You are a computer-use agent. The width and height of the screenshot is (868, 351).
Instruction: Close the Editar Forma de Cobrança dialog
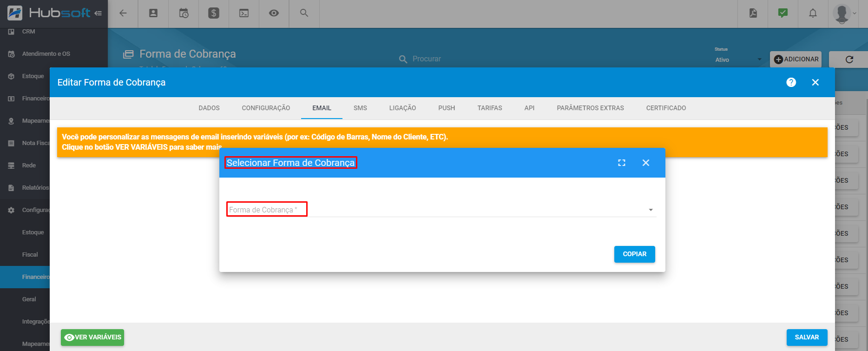click(x=815, y=82)
